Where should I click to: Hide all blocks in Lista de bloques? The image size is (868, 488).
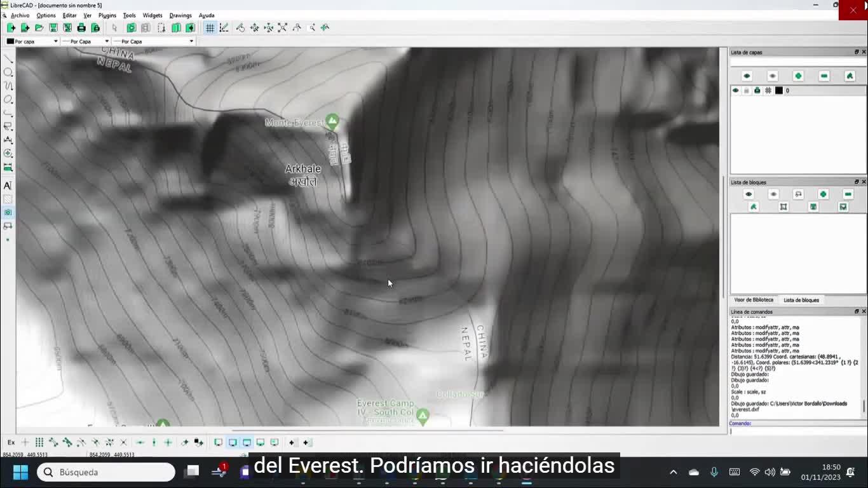click(773, 194)
